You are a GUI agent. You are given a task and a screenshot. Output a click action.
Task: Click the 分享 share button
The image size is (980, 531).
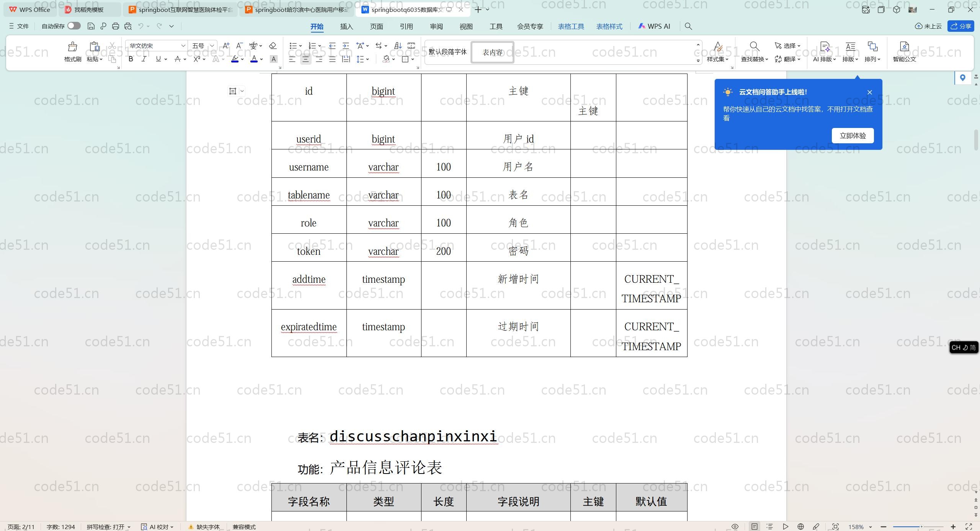tap(961, 26)
